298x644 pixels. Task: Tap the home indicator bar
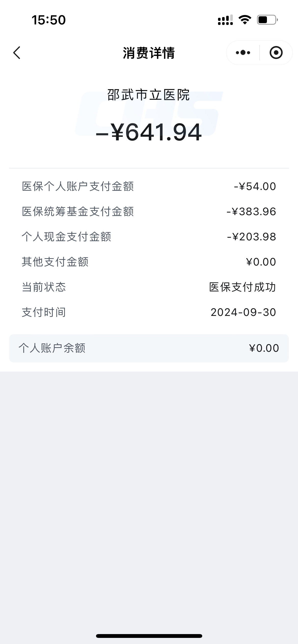pos(149,636)
